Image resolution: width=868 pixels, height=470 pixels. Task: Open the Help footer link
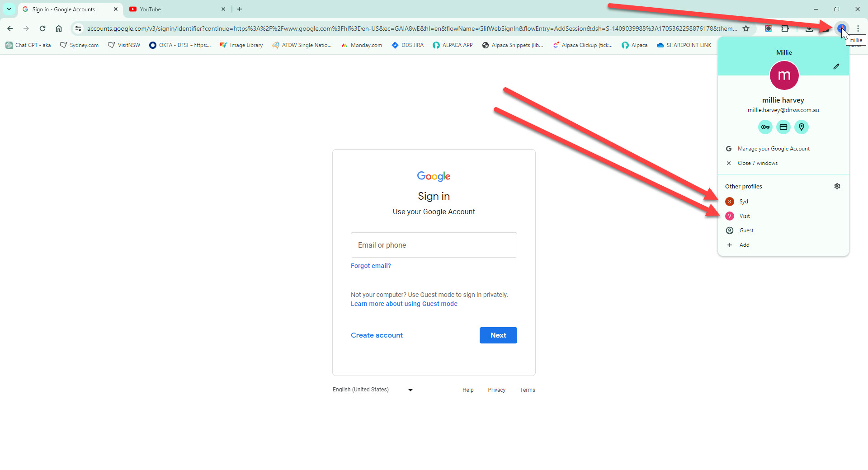coord(468,390)
